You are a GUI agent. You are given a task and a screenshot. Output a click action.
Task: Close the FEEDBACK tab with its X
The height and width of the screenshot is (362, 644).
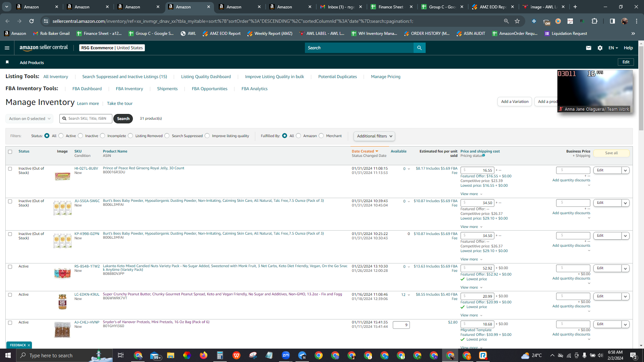click(29, 345)
